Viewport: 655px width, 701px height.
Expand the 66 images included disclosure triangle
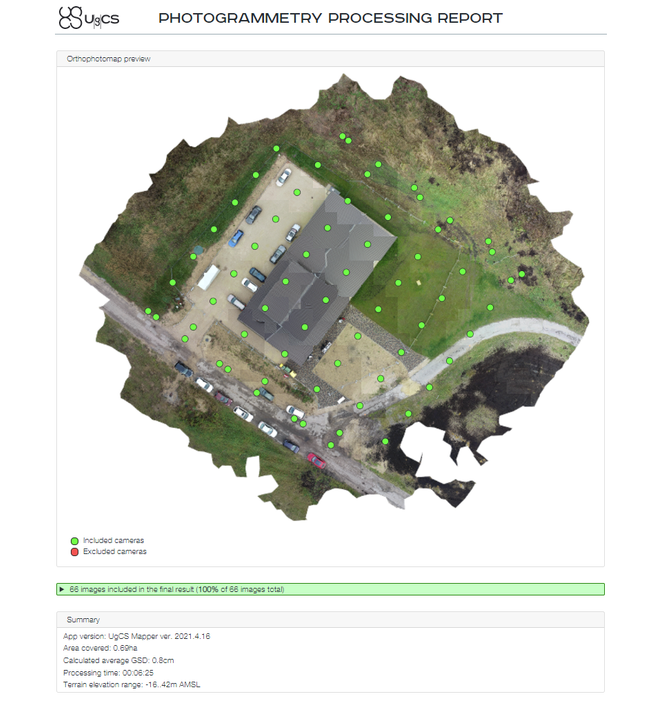(62, 590)
